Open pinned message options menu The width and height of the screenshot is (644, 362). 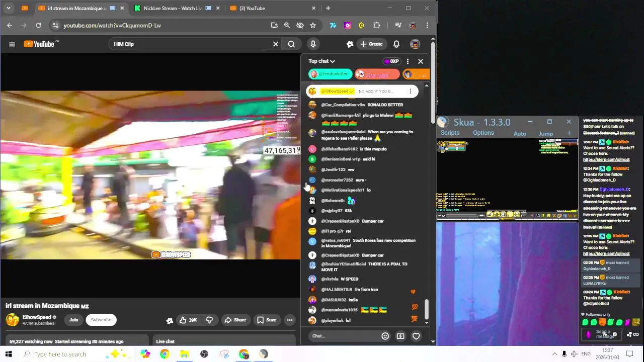point(411,91)
